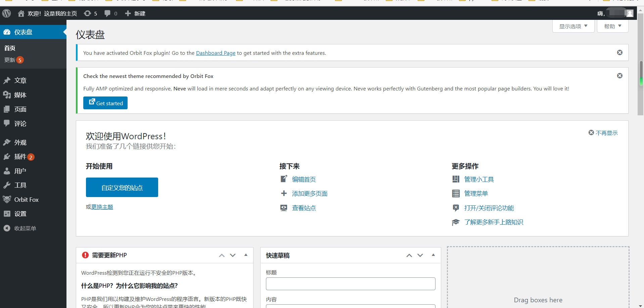Click the 设置 settings icon
Screen dimensions: 644x308
point(7,214)
